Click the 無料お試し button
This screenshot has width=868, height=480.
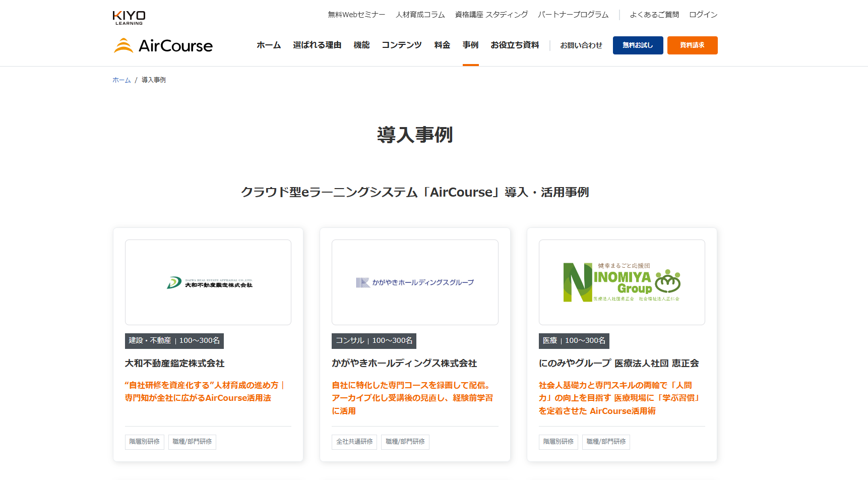click(x=638, y=45)
